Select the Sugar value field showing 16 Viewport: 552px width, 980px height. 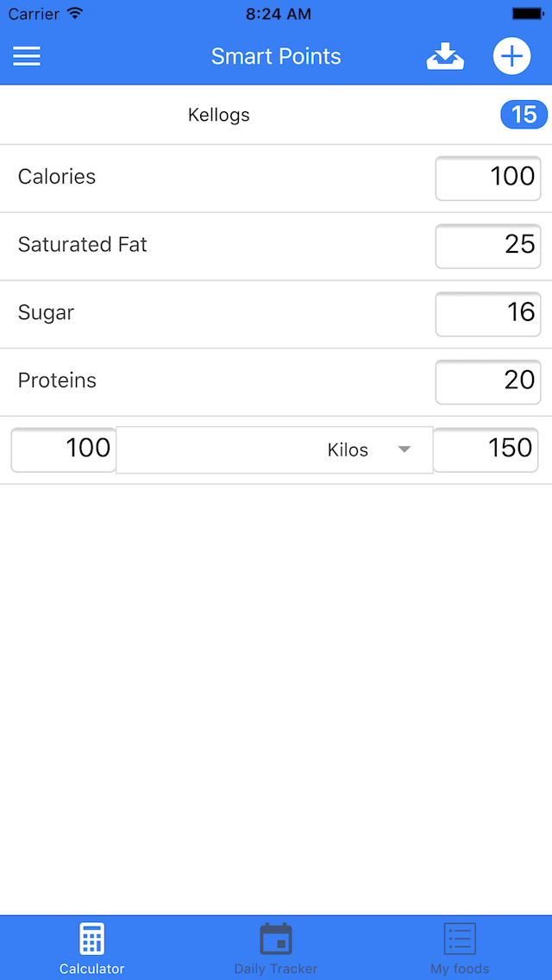tap(487, 314)
